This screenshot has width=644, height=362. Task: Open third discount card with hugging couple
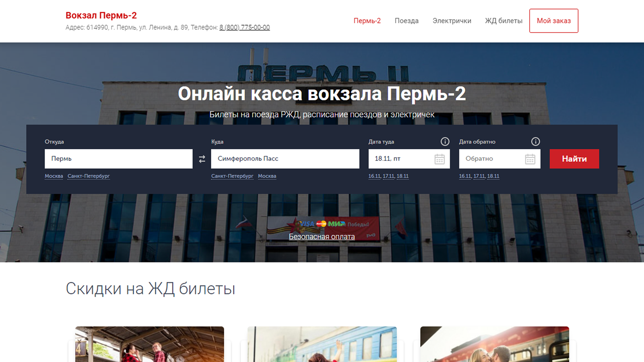(x=495, y=344)
